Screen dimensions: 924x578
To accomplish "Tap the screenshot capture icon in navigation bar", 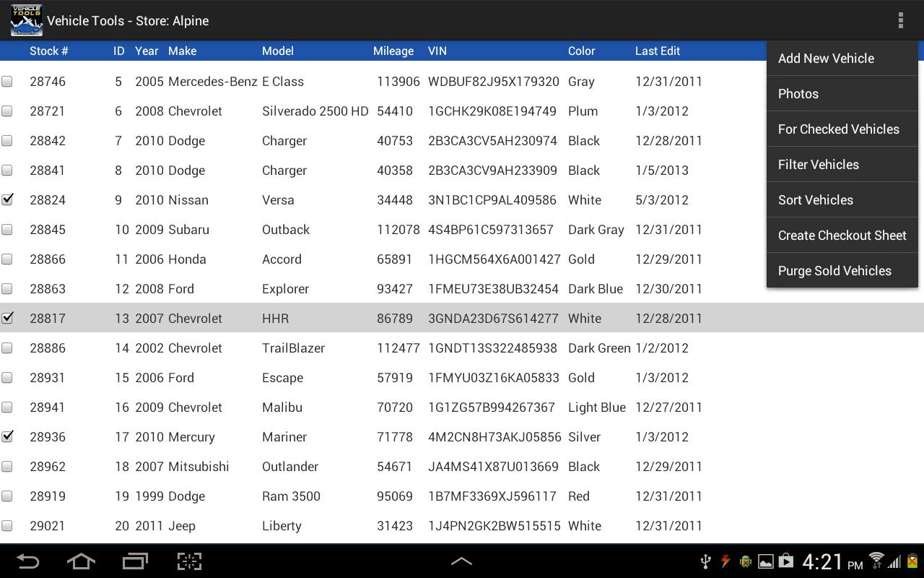I will tap(189, 561).
